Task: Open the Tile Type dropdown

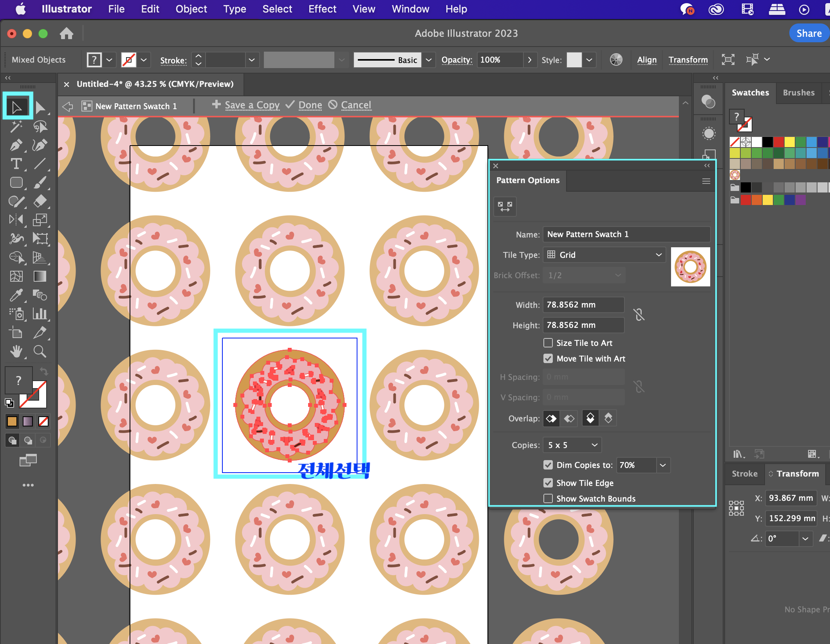Action: [x=604, y=255]
